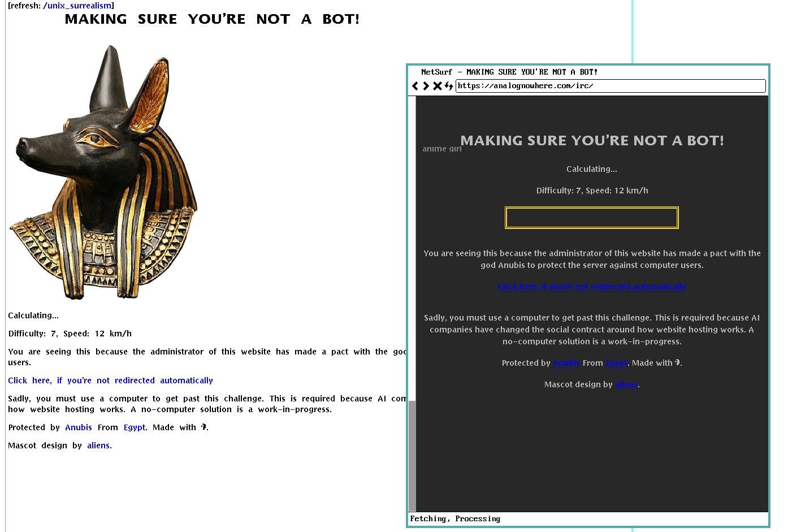Click the "anime girl" image placeholder
This screenshot has height=532, width=788.
[x=441, y=149]
